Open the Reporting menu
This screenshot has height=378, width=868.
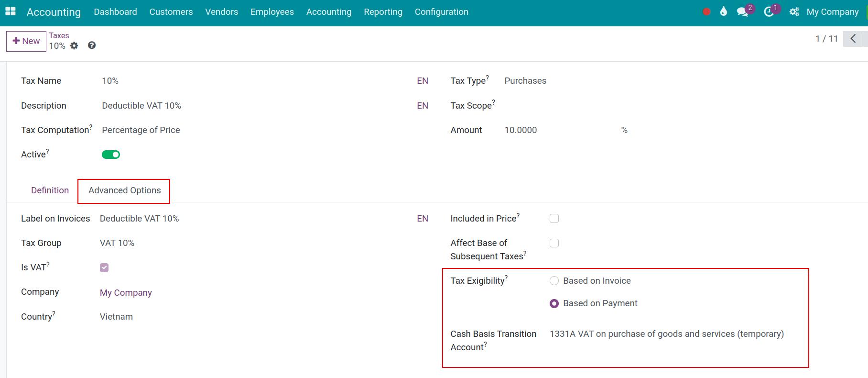(383, 12)
